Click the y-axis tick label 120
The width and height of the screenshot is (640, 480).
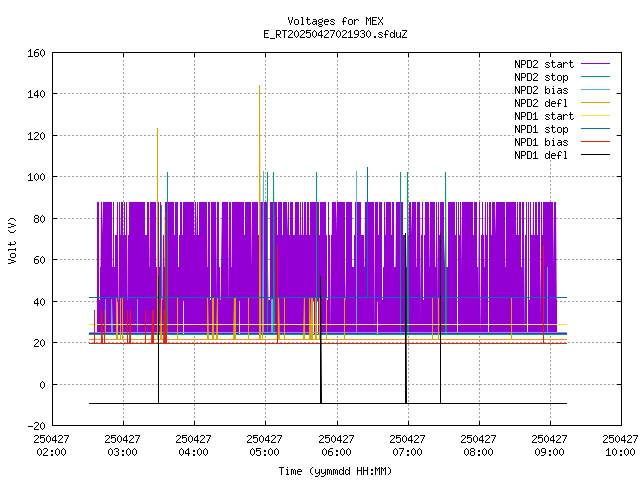click(x=36, y=136)
